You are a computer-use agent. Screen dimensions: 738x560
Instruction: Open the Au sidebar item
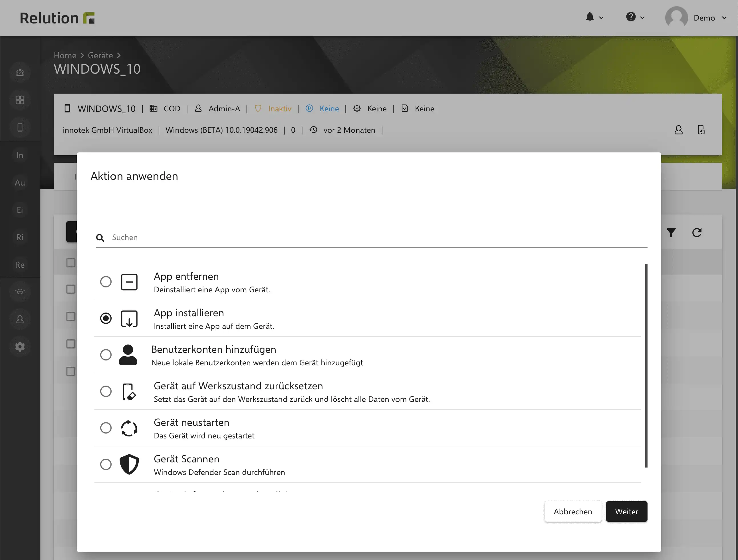click(20, 183)
